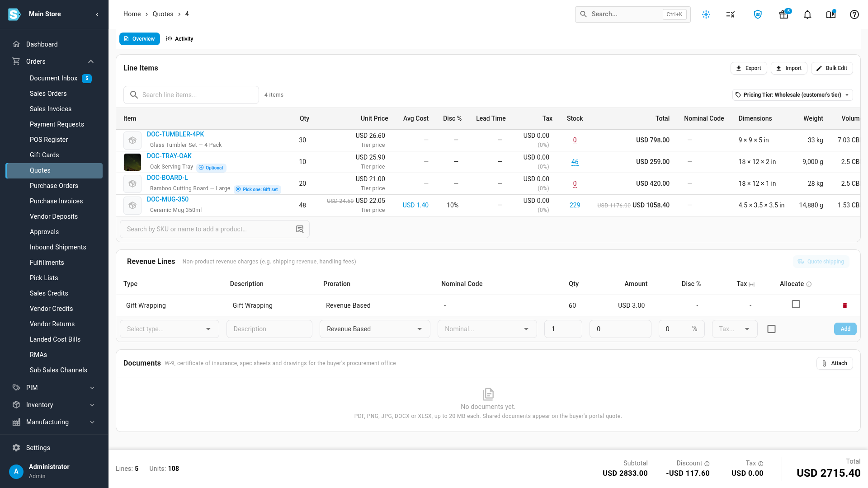This screenshot has height=488, width=868.
Task: Click the shield badge icon in header
Action: pyautogui.click(x=758, y=14)
